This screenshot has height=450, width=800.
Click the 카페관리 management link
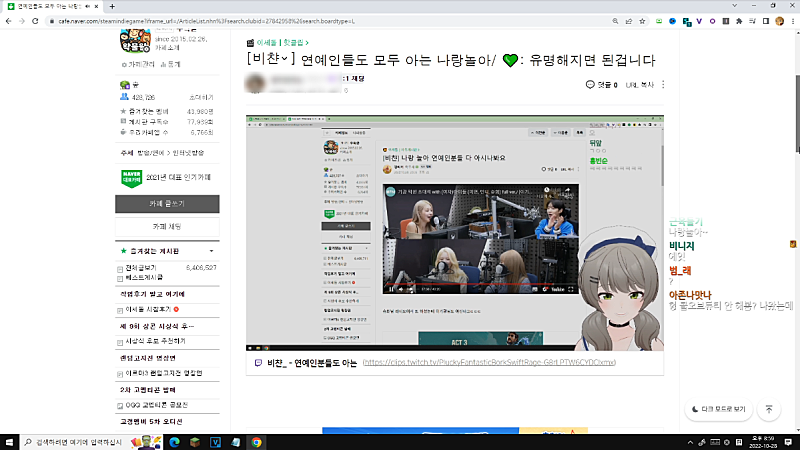(x=138, y=64)
